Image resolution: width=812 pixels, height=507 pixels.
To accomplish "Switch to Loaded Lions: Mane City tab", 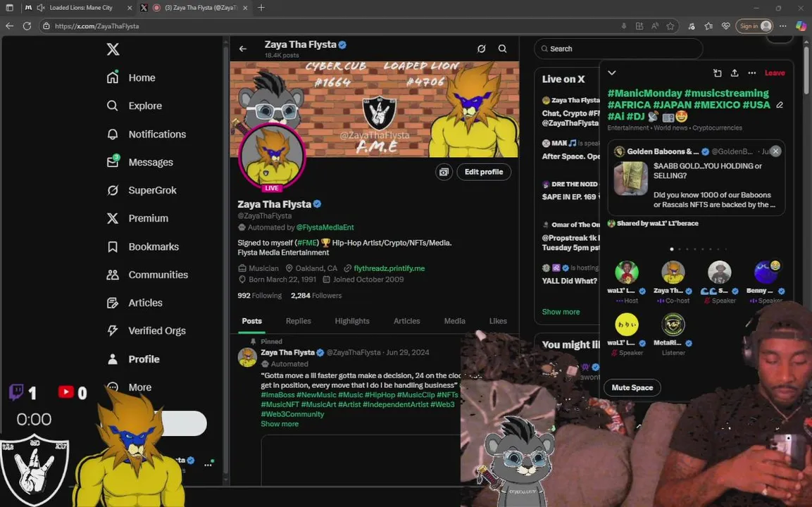I will point(80,8).
